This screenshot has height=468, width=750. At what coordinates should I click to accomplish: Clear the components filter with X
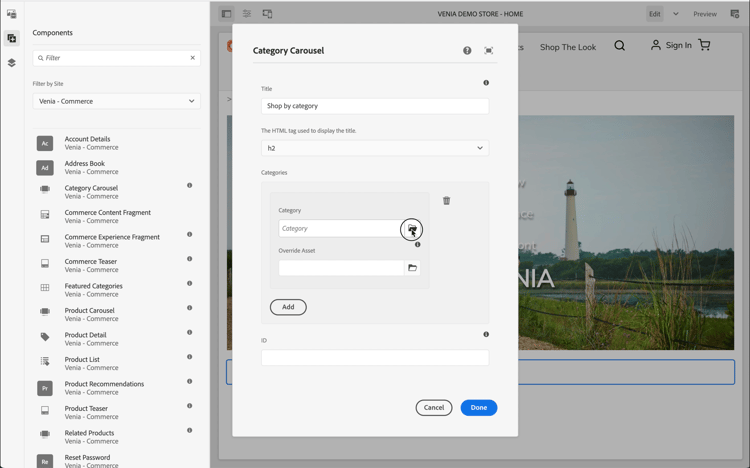pos(193,58)
